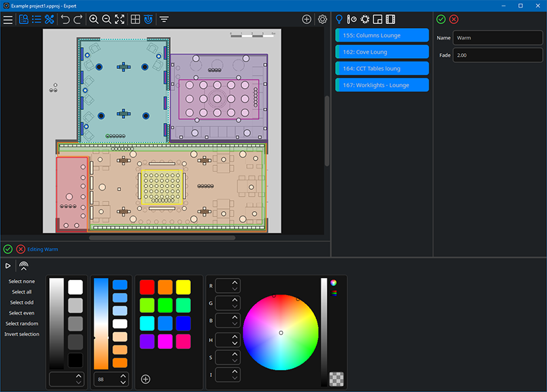Switch to RGB sliders mode icon
Viewport: 547px width, 392px height.
[334, 293]
